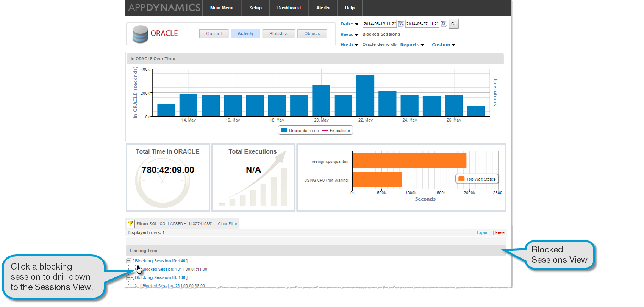This screenshot has width=644, height=307.
Task: Open the Setup menu
Action: click(255, 8)
